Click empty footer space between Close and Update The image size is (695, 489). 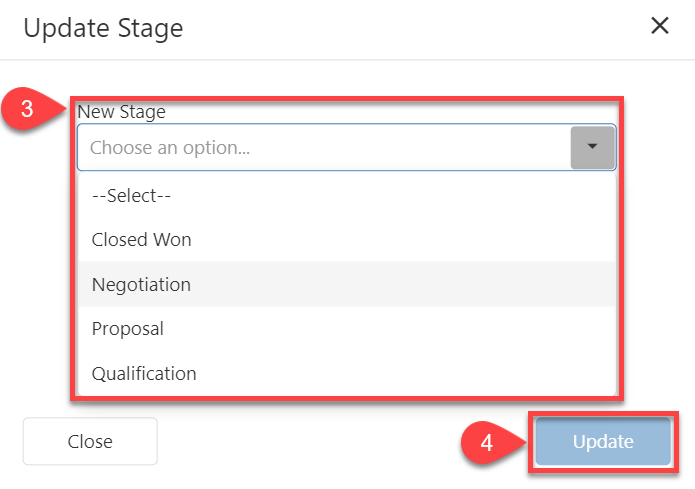[310, 441]
